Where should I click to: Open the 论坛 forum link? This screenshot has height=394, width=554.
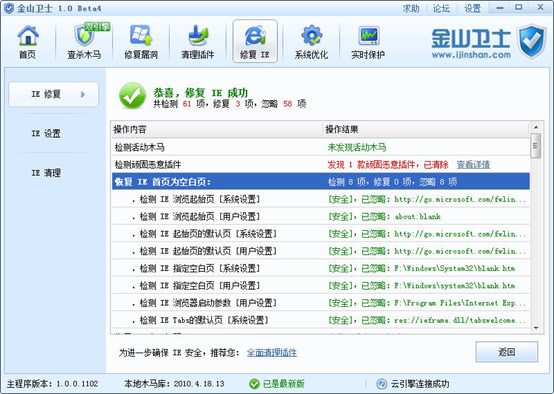441,8
